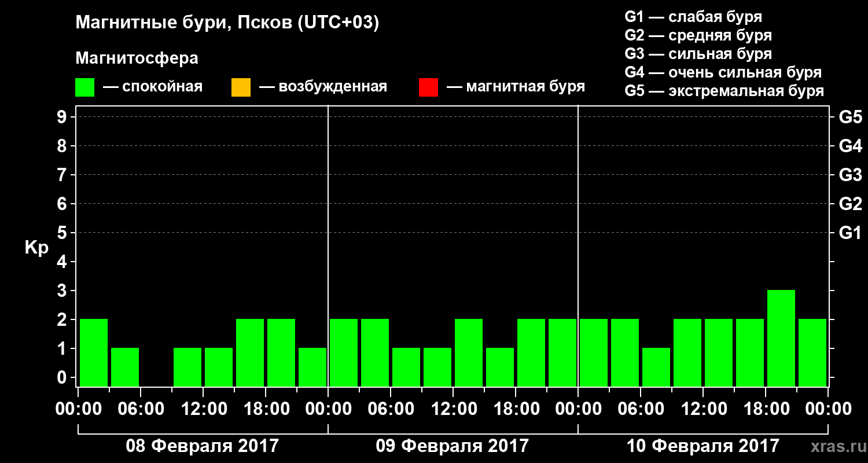Click the title Магнитные бури, Псков (UTC+03)
The image size is (868, 463).
227,23
